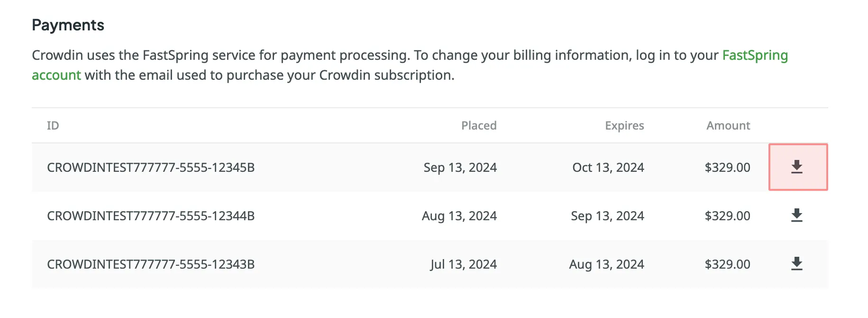Click the Placed column header
The image size is (868, 318).
pyautogui.click(x=479, y=125)
